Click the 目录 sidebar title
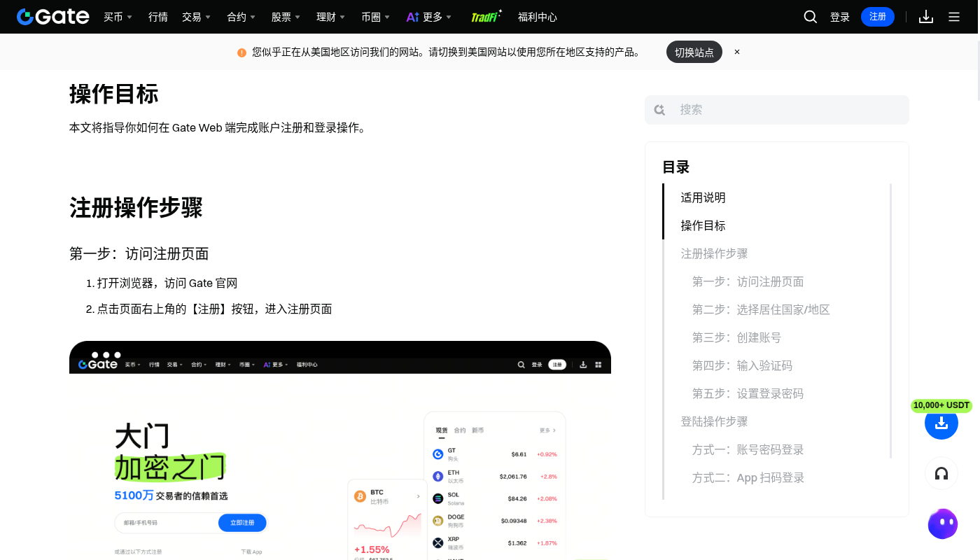 pos(676,167)
